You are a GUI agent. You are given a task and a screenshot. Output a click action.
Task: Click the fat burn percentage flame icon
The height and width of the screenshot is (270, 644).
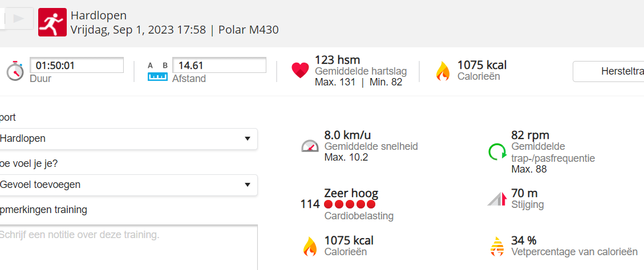tap(497, 246)
